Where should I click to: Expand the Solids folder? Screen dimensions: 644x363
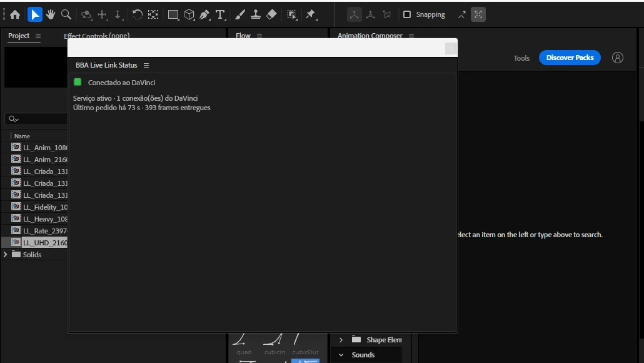click(x=6, y=255)
